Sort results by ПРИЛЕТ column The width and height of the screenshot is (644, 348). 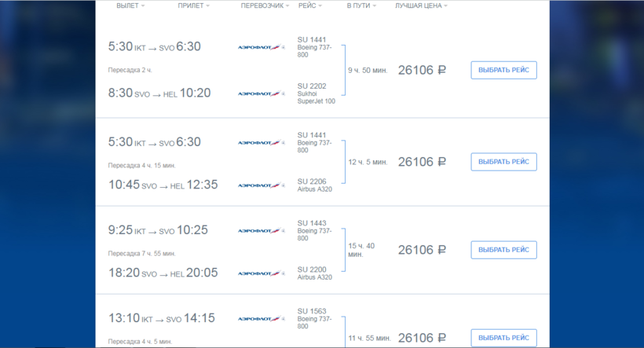pos(194,5)
